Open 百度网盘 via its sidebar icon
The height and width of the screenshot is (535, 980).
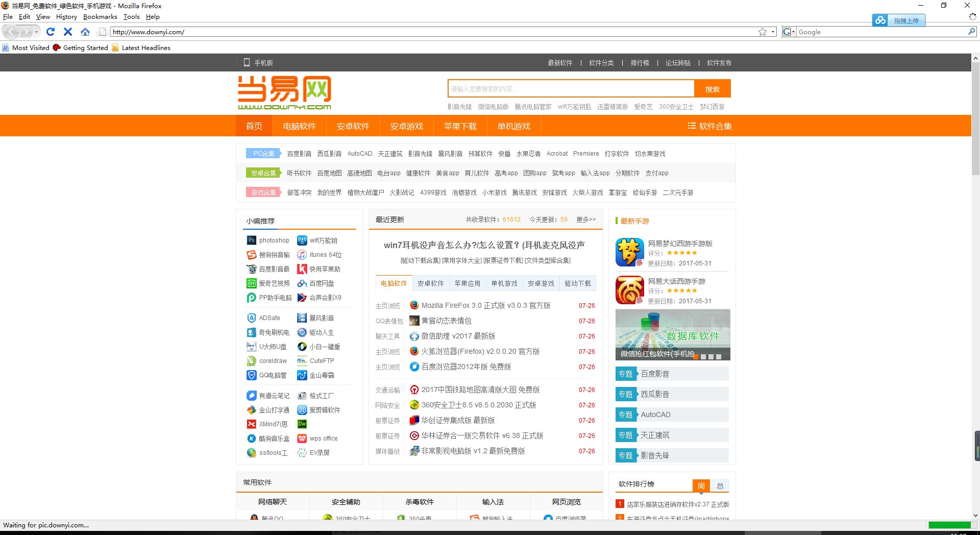pyautogui.click(x=302, y=283)
